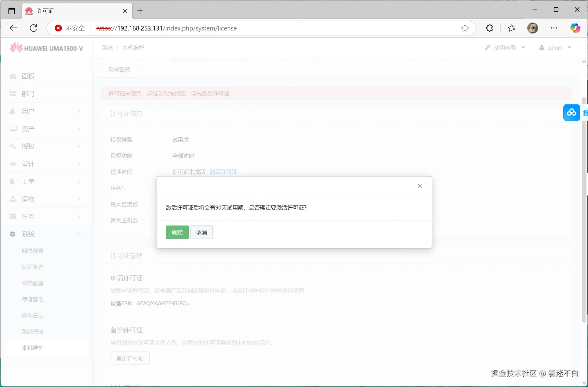Click the favorite star in address bar

tap(465, 28)
